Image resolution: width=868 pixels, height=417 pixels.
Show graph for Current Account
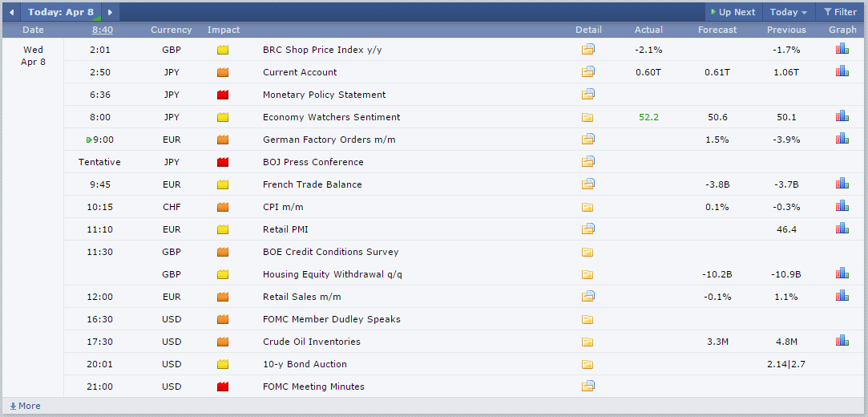click(x=842, y=71)
